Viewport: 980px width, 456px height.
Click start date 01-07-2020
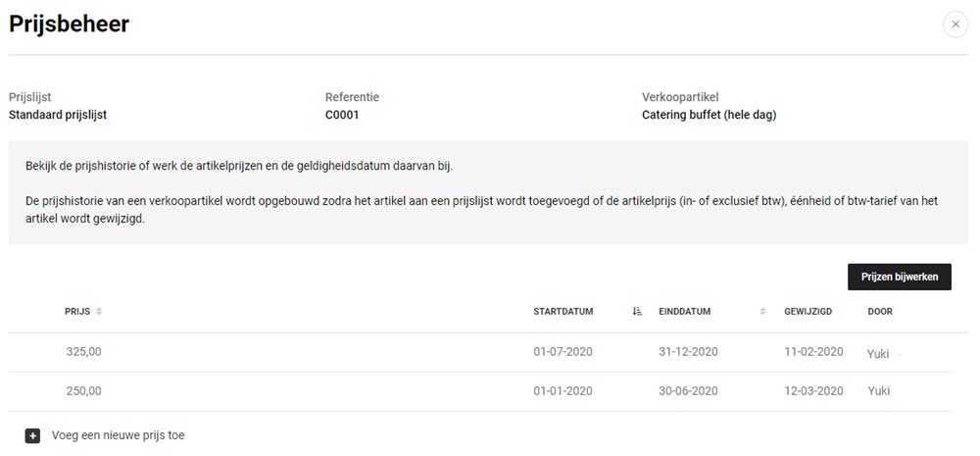click(x=563, y=352)
